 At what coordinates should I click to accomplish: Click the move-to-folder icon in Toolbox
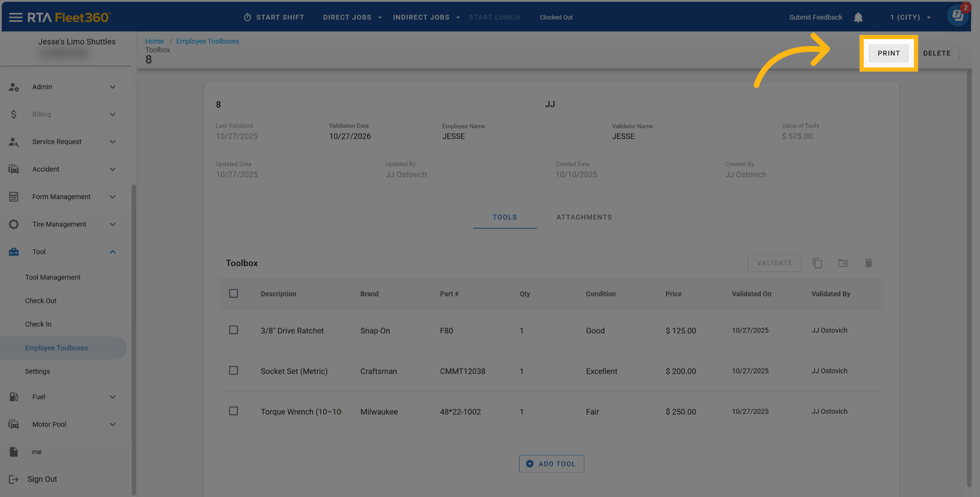coord(843,263)
